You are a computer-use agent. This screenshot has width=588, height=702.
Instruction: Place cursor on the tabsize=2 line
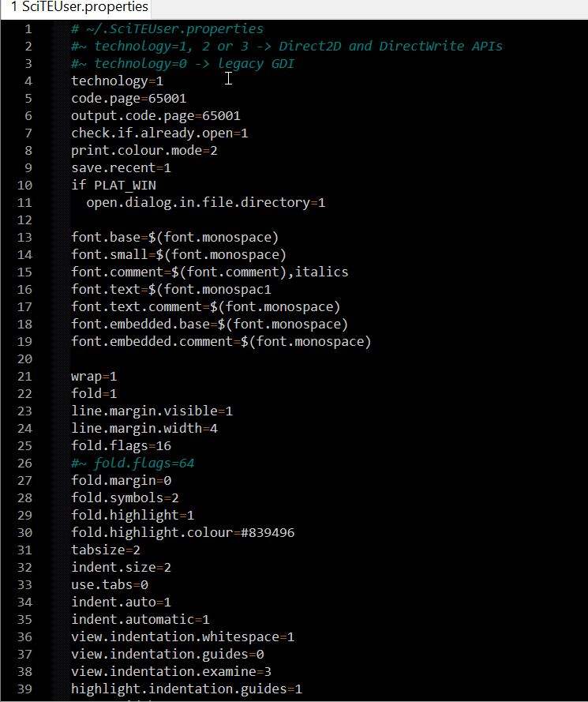106,550
